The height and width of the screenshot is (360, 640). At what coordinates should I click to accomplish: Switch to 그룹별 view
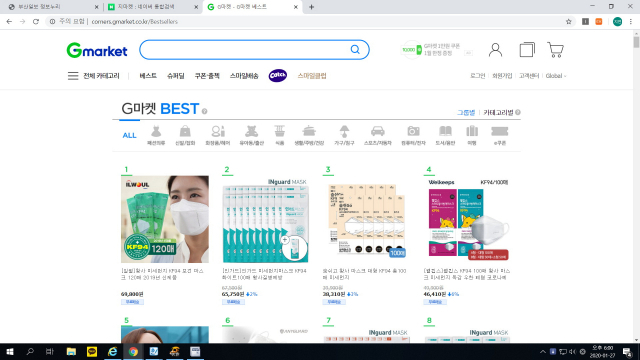click(x=466, y=112)
